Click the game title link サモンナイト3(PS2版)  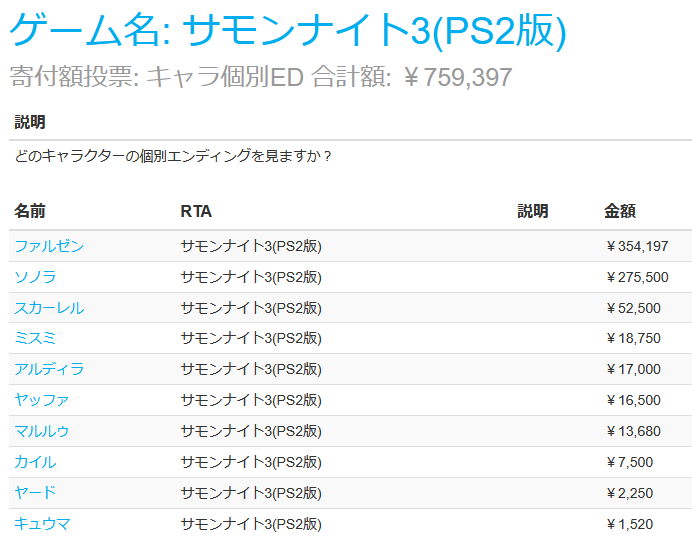pos(374,30)
